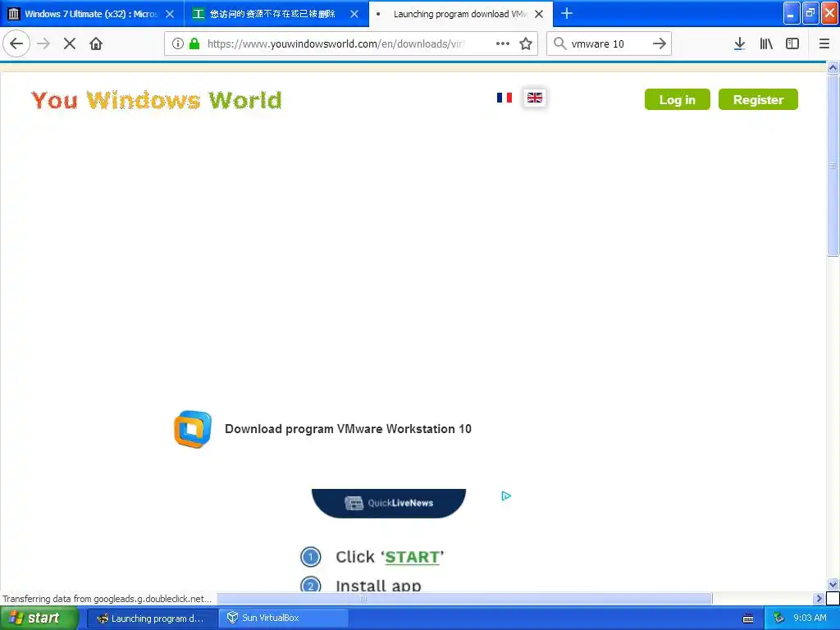Click the forward navigation arrow
Viewport: 840px width, 630px height.
coord(44,43)
